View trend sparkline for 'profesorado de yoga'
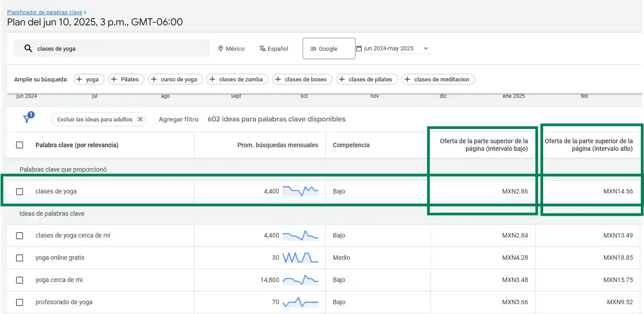The height and width of the screenshot is (314, 644). click(x=300, y=302)
